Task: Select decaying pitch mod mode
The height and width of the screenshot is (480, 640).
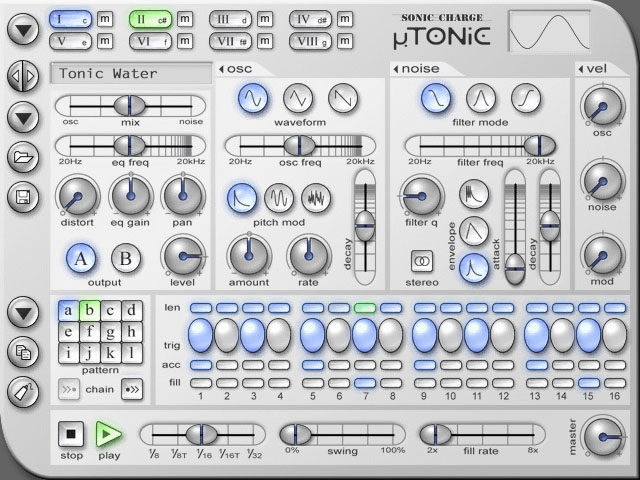Action: point(242,198)
